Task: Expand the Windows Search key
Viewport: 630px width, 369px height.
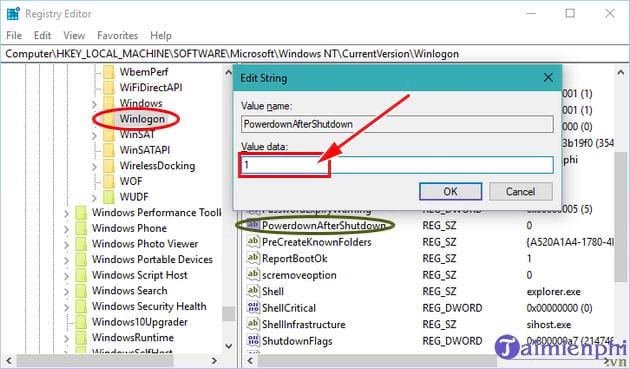Action: (66, 292)
